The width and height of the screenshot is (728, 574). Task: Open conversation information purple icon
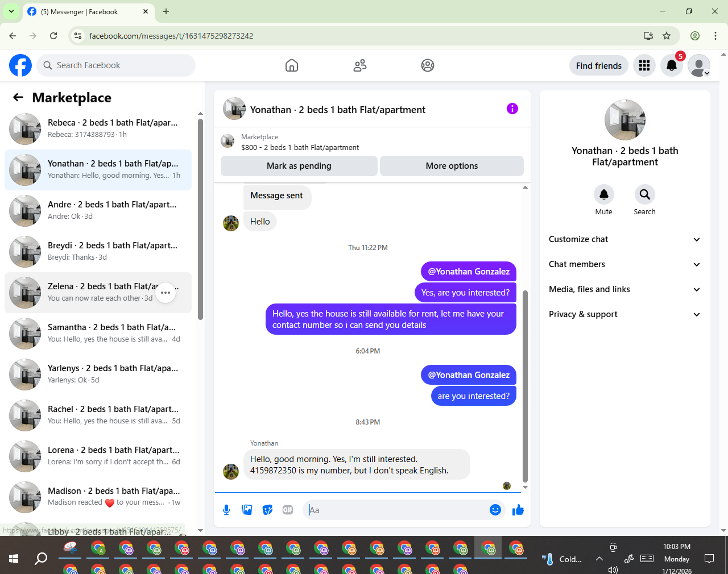[x=512, y=109]
